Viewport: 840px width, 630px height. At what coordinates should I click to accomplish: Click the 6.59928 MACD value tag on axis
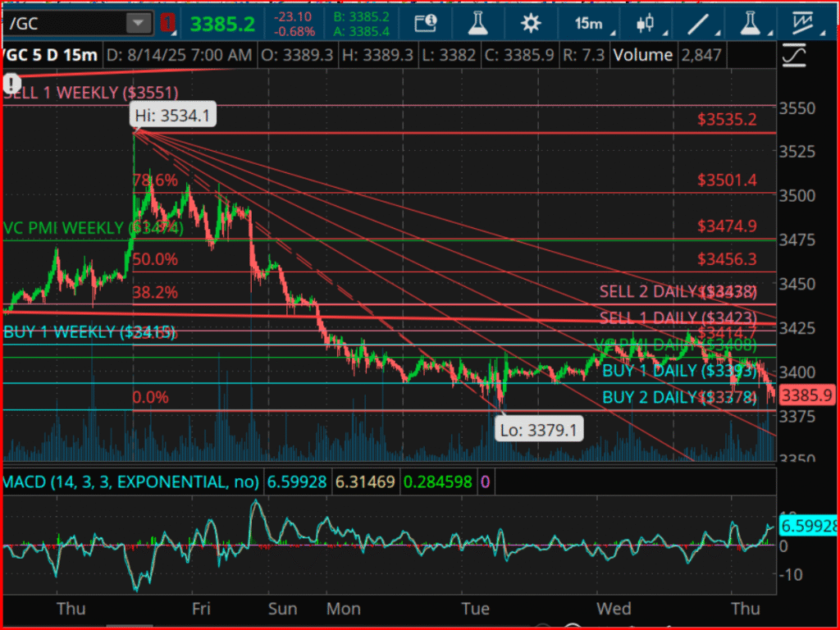tap(808, 526)
